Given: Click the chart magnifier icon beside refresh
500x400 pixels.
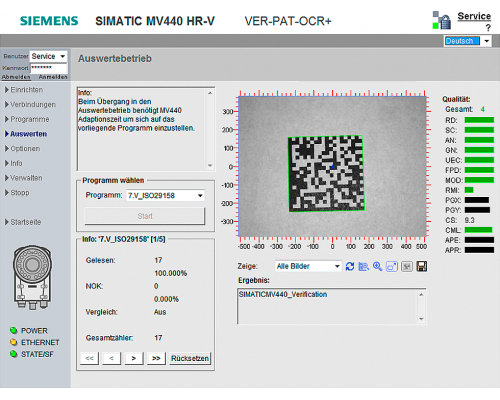Looking at the screenshot, I should point(364,266).
